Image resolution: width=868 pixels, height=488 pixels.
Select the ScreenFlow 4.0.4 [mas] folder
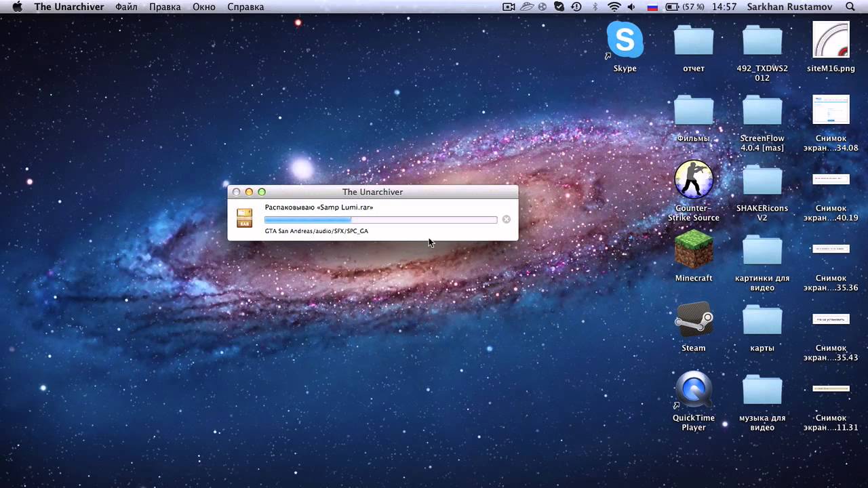(762, 110)
